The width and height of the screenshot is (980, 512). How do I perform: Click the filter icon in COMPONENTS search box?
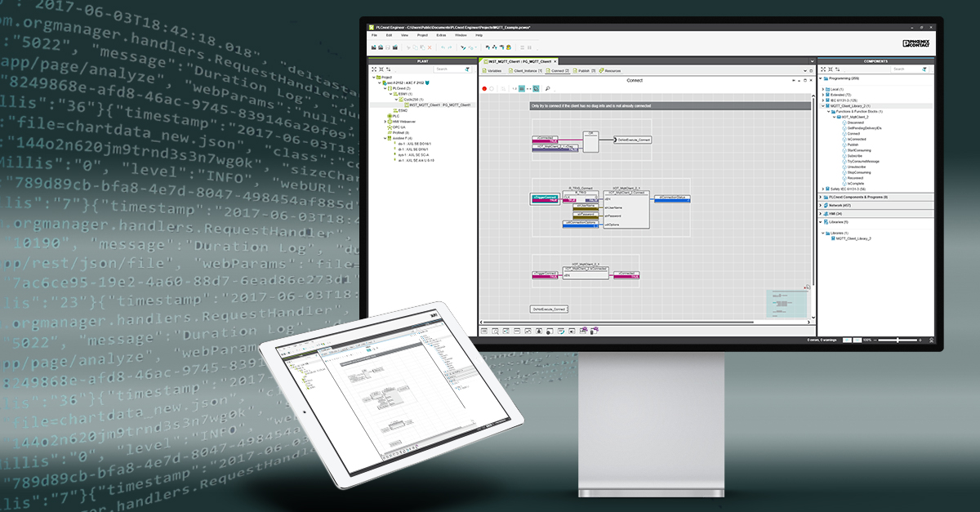tap(924, 69)
